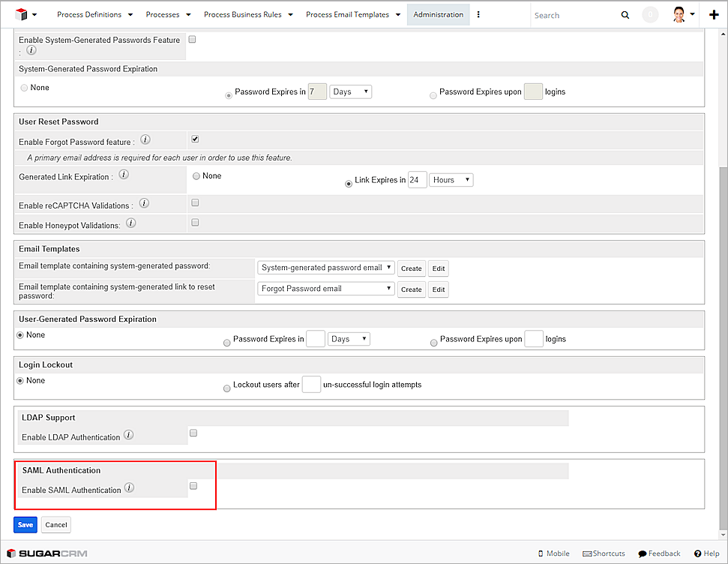Image resolution: width=728 pixels, height=564 pixels.
Task: Open the Administration tab
Action: pyautogui.click(x=439, y=14)
